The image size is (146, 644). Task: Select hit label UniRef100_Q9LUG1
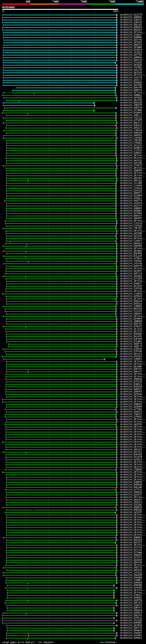click(x=131, y=25)
